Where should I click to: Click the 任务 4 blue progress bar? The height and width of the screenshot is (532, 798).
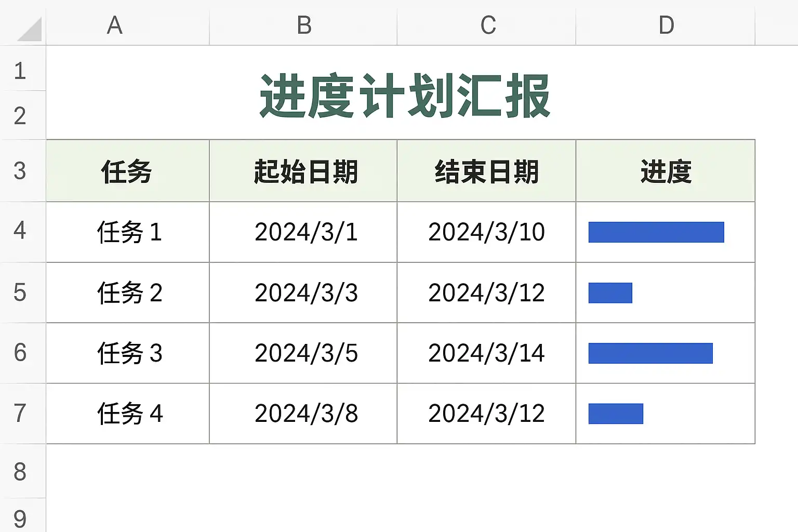(616, 414)
